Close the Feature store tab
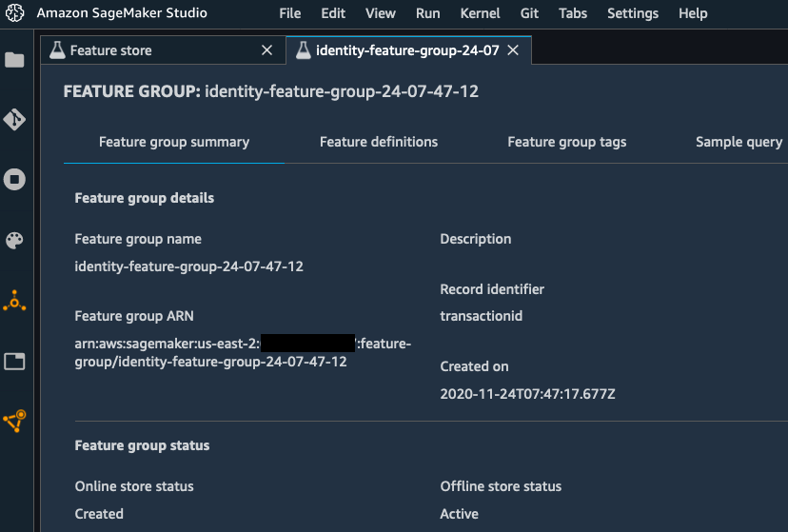The height and width of the screenshot is (532, 788). pyautogui.click(x=266, y=50)
